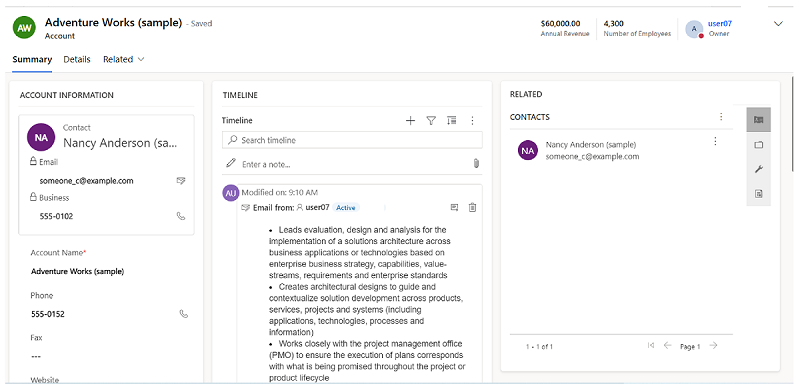Click the owner avatar with status dot
The height and width of the screenshot is (388, 800).
coord(694,29)
